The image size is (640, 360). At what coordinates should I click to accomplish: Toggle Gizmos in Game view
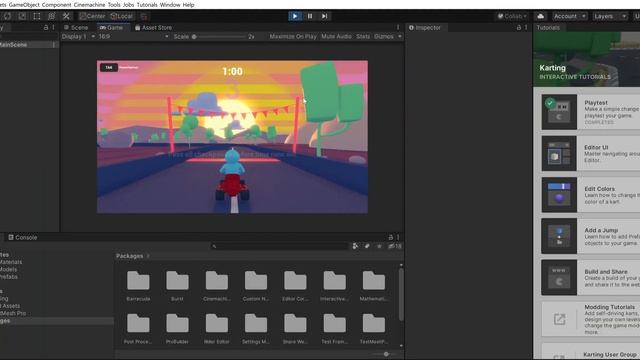tap(384, 36)
